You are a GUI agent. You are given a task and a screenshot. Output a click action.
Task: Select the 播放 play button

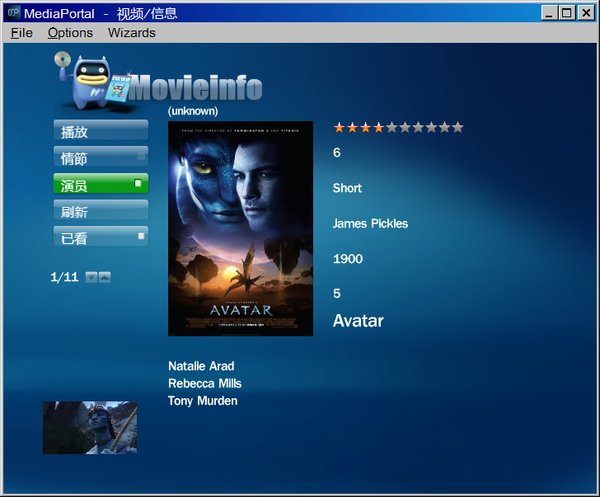(101, 130)
